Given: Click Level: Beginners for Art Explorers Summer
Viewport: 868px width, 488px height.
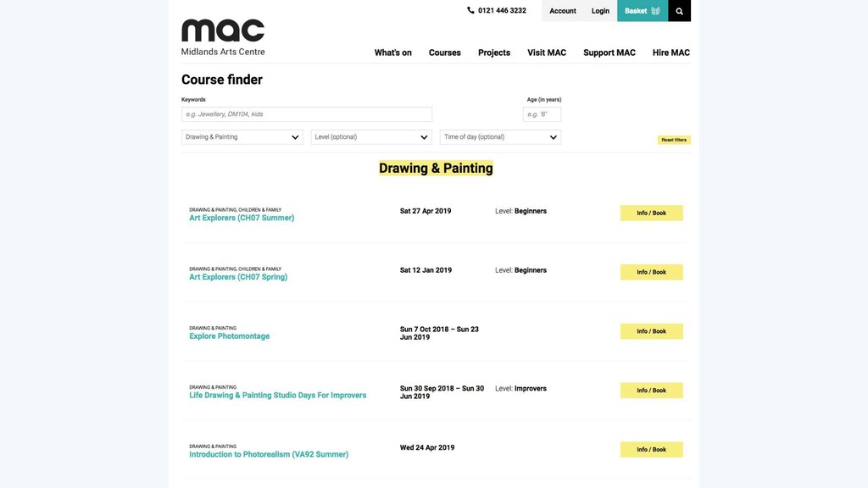Looking at the screenshot, I should 520,211.
